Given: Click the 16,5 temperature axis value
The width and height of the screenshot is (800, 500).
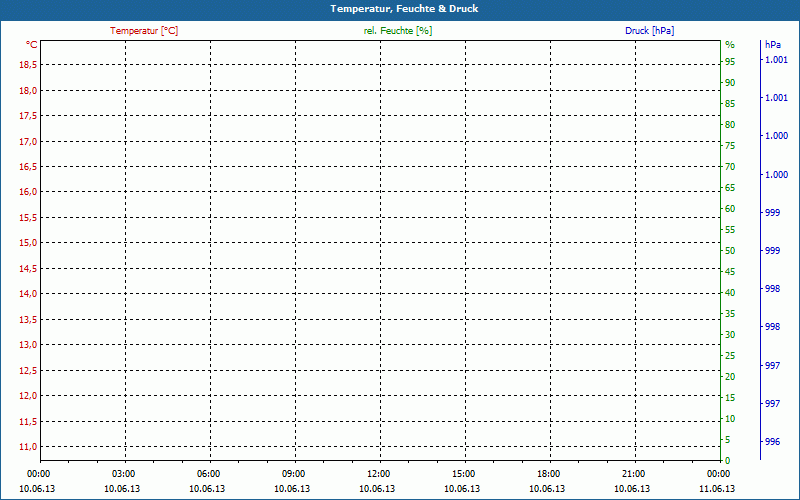Looking at the screenshot, I should click(x=28, y=167).
